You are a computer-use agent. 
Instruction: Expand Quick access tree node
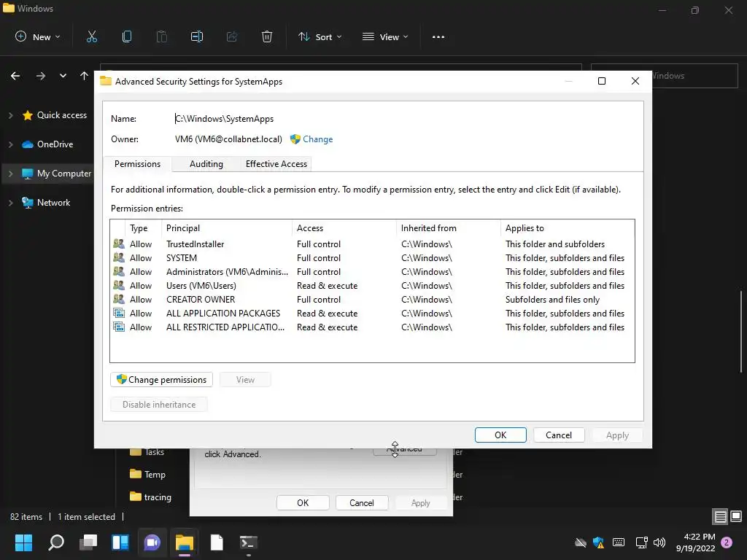10,115
